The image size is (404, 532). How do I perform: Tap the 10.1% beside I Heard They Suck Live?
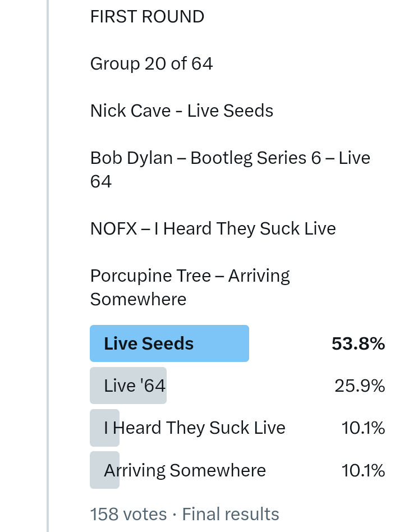pos(363,428)
